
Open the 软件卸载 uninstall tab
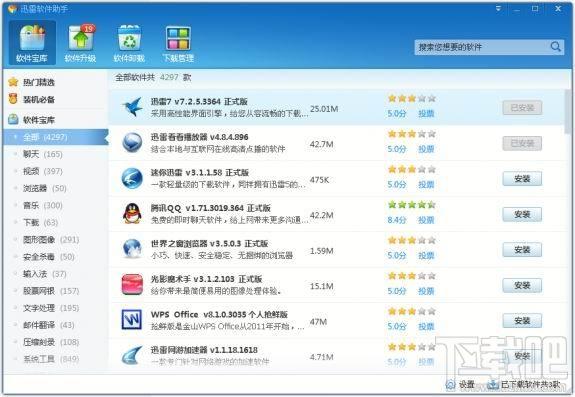pos(129,43)
